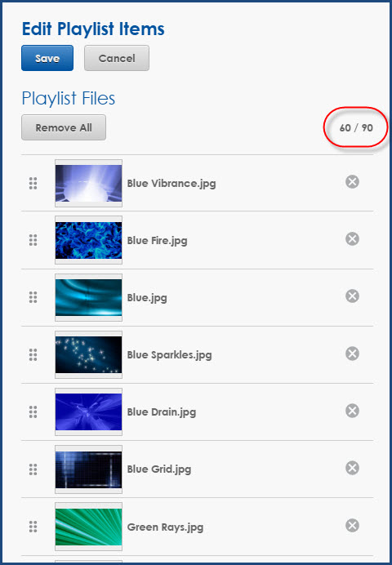Remove Blue Sparkles.jpg with the X icon
Viewport: 392px width, 565px height.
pos(352,354)
